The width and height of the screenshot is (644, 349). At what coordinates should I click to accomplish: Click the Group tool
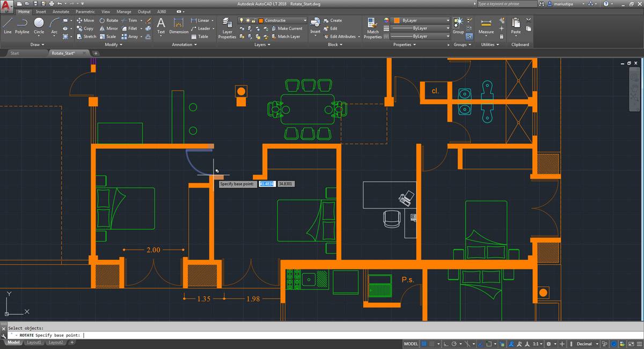458,25
